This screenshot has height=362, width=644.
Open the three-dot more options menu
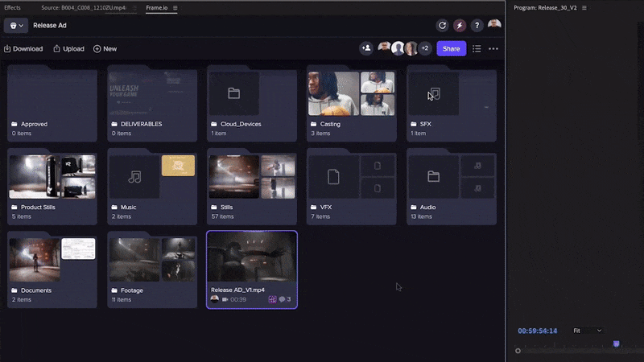pos(493,49)
